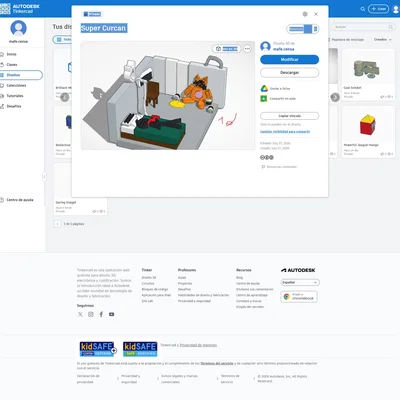Click the blue Modificar button

(x=289, y=59)
